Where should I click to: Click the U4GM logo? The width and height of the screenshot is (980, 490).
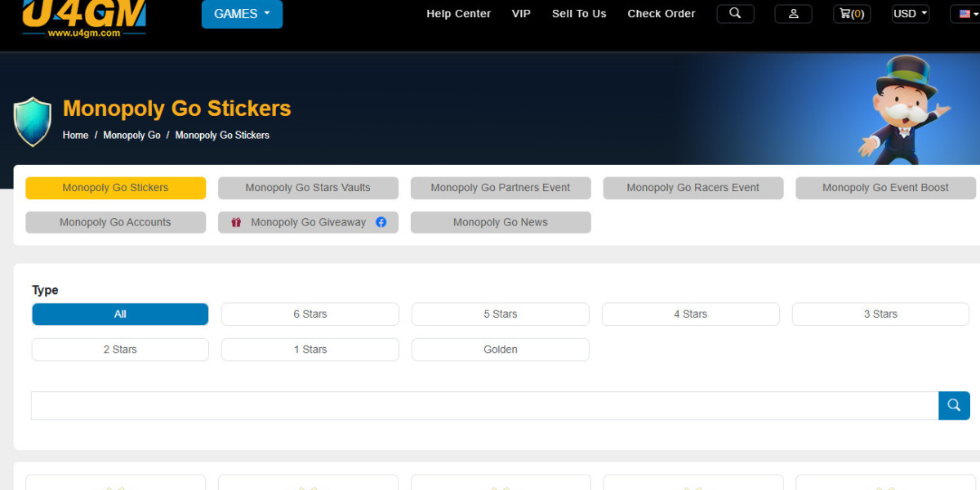click(x=84, y=17)
